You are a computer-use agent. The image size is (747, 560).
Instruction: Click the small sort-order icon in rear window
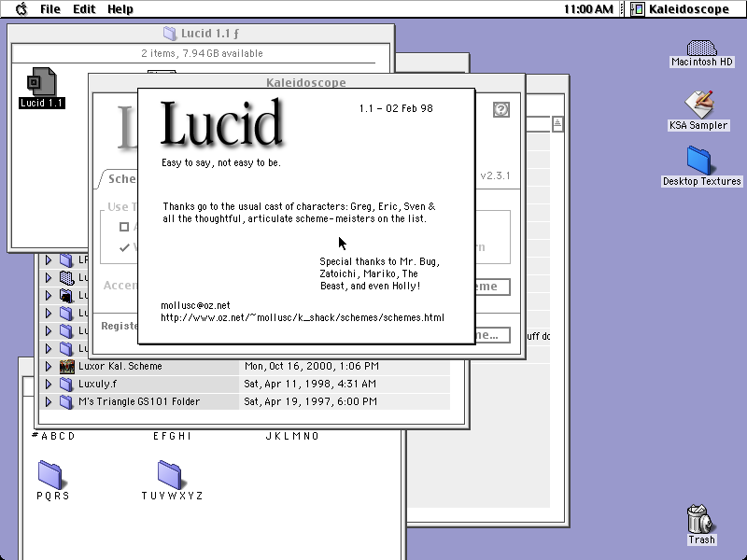pyautogui.click(x=557, y=124)
